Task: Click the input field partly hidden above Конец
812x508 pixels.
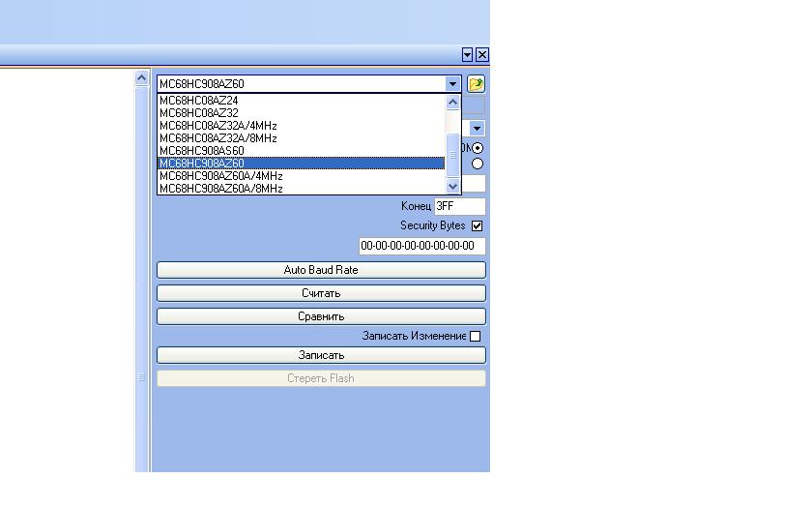Action: click(x=474, y=183)
